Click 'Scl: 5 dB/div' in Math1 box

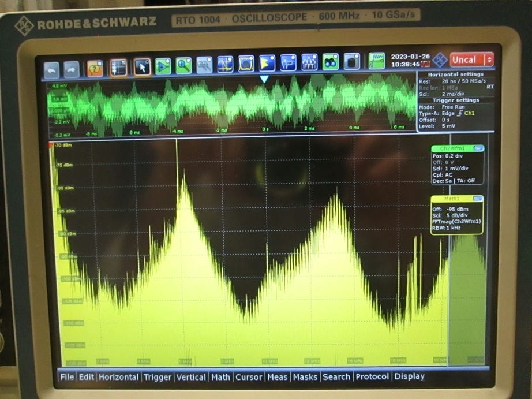point(450,215)
